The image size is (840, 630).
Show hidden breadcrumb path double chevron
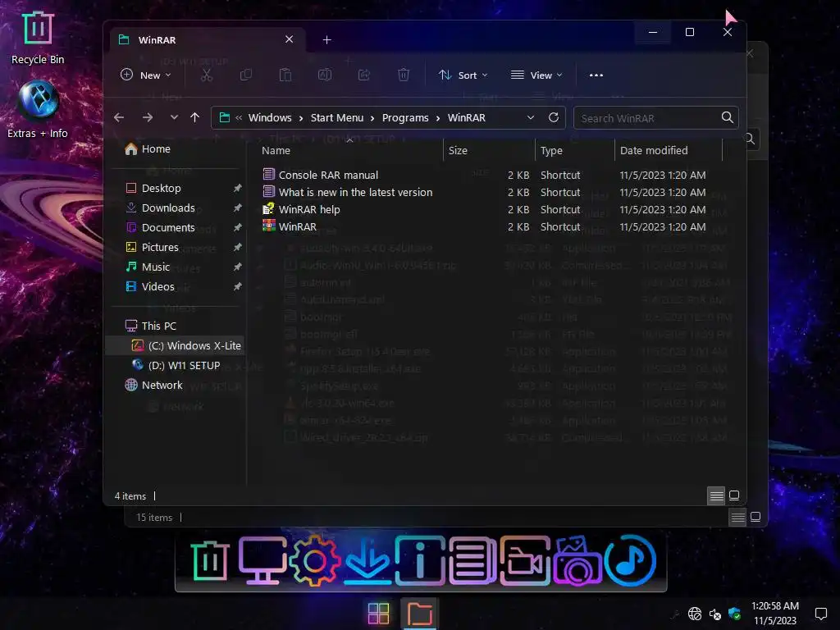pyautogui.click(x=239, y=118)
